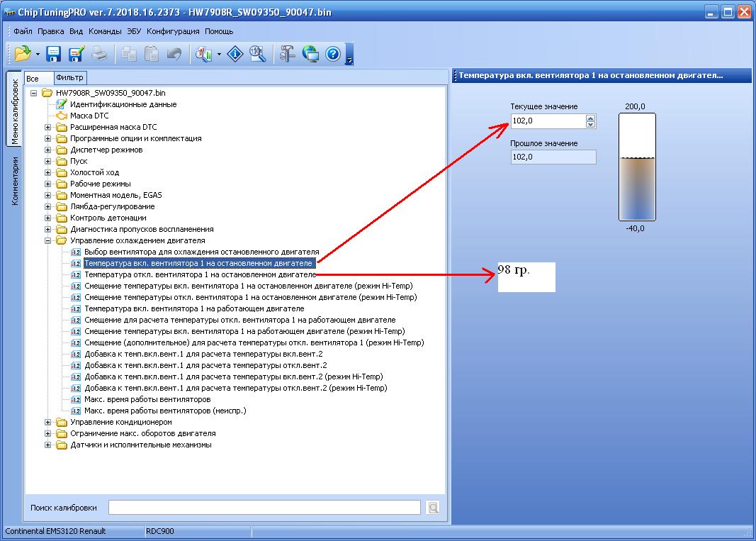Expand the Расширенная маска DTC folder

[47, 127]
